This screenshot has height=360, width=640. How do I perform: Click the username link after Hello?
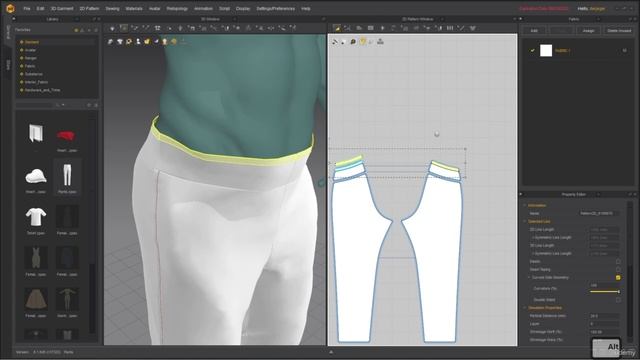pos(598,9)
